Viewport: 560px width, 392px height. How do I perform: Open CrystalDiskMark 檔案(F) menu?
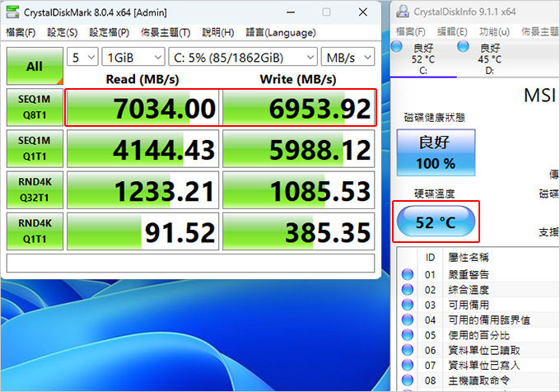point(21,32)
